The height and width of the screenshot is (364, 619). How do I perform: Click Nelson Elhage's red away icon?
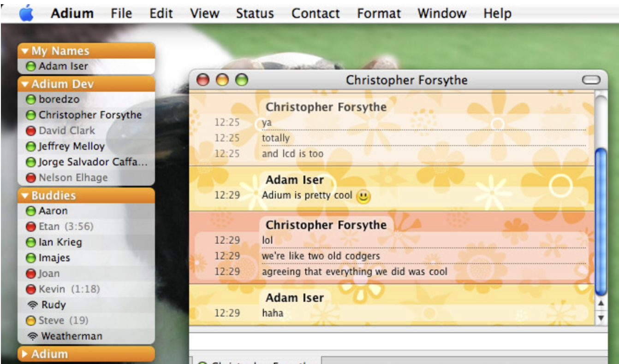pyautogui.click(x=31, y=177)
